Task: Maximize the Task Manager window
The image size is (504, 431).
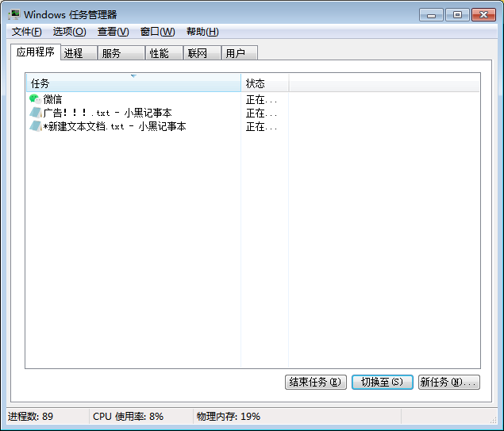Action: [x=457, y=15]
